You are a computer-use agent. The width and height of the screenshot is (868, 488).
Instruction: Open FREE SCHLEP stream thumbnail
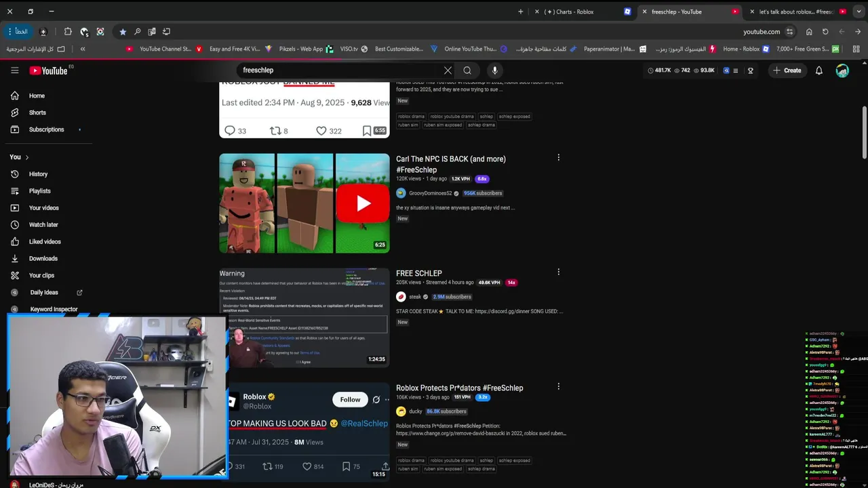pos(304,318)
